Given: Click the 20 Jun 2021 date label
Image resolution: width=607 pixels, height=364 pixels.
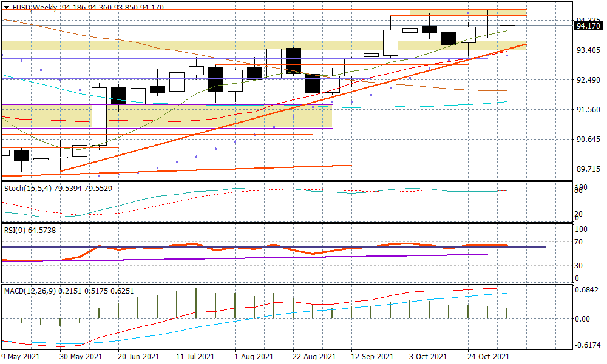Looking at the screenshot, I should click(138, 357).
